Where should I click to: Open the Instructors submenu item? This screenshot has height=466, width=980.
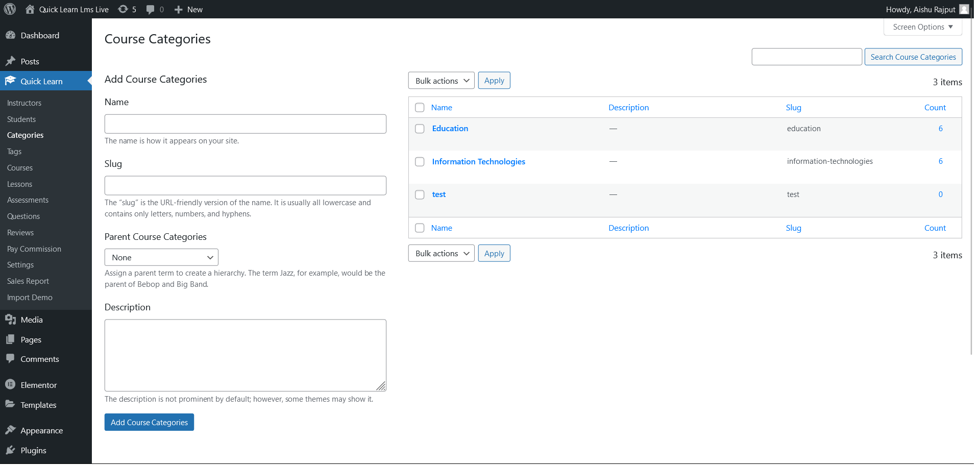pos(24,103)
